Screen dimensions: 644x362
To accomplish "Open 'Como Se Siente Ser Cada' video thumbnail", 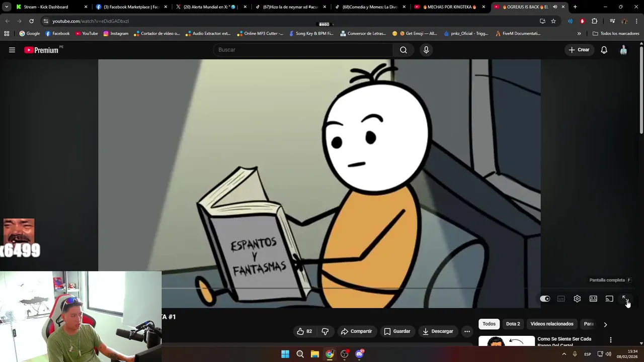I will click(506, 341).
